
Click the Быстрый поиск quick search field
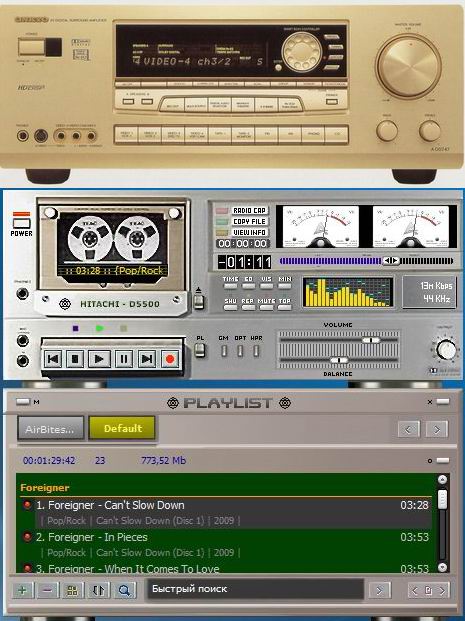point(255,589)
